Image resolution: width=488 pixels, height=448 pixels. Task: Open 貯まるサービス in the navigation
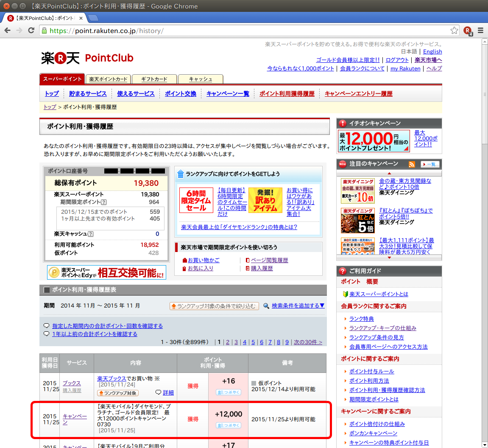point(88,94)
